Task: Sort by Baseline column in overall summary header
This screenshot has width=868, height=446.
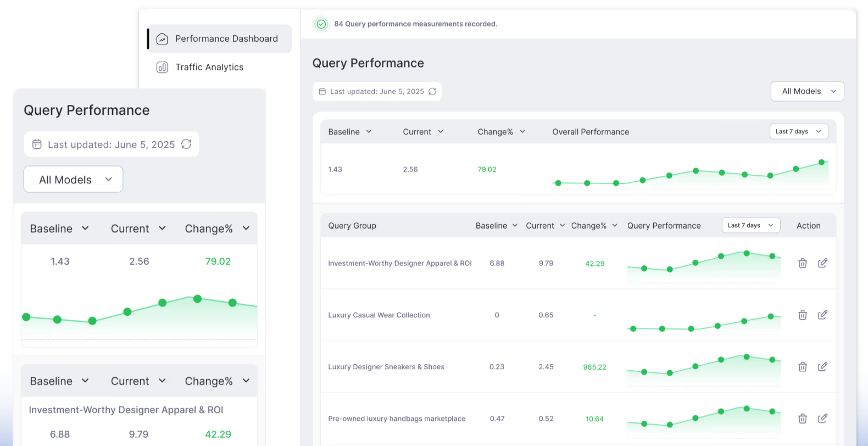Action: click(349, 132)
